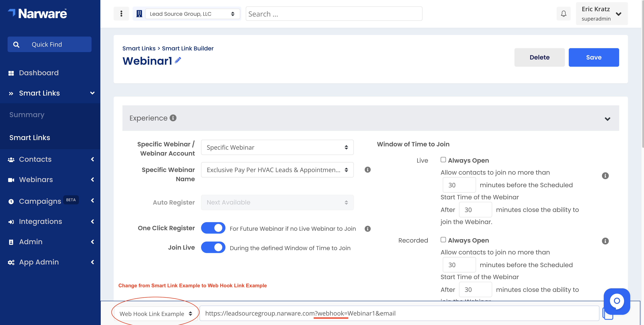Open the Campaigns menu label
This screenshot has width=644, height=325.
(40, 201)
